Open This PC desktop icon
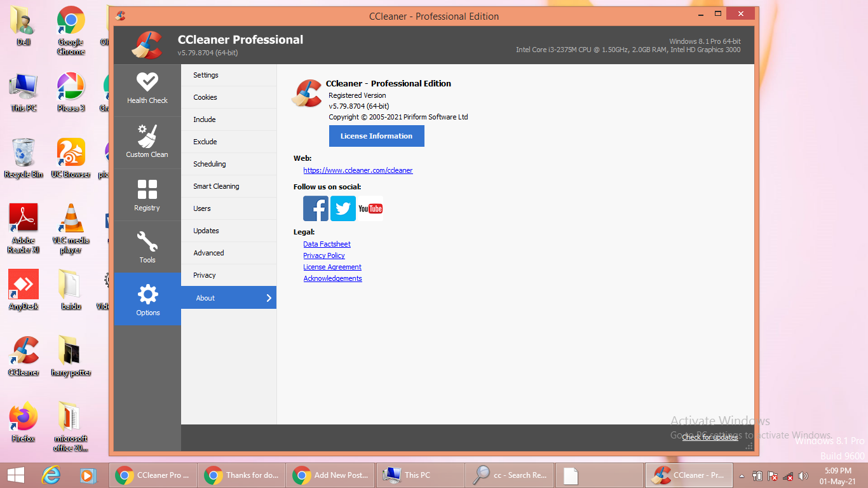 [24, 92]
